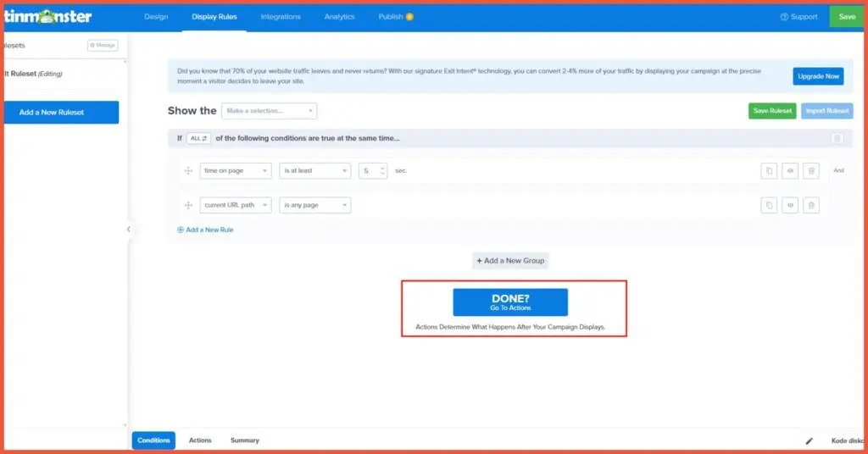
Task: Click the drag handle of 'current URL path' rule
Action: coord(188,205)
